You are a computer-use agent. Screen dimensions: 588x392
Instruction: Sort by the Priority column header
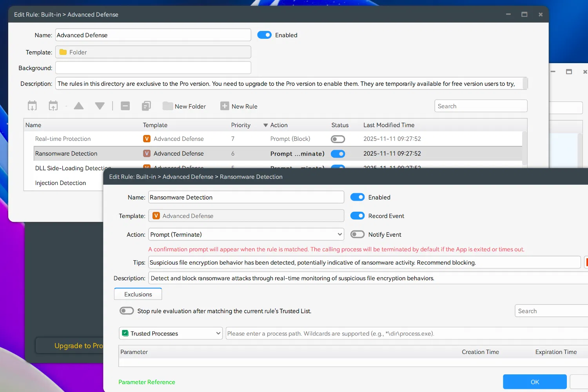pos(241,125)
